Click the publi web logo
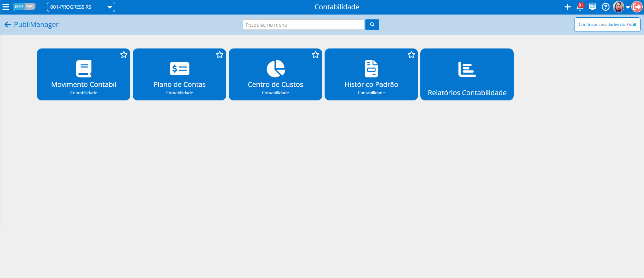The width and height of the screenshot is (644, 278). pos(24,7)
